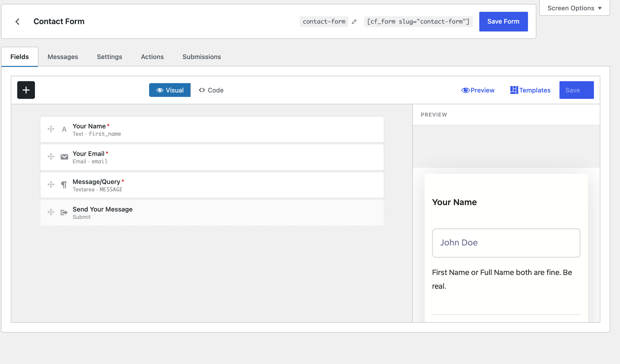Open the Templates panel
The width and height of the screenshot is (620, 364).
pos(530,90)
